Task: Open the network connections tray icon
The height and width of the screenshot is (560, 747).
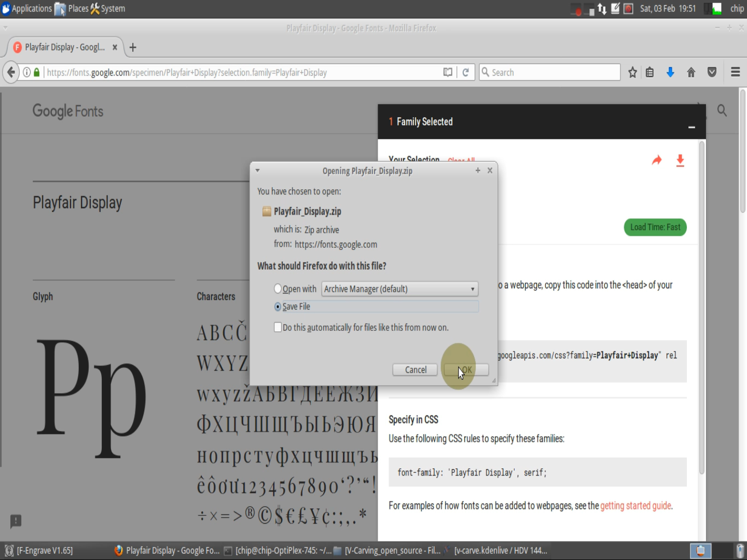Action: [x=602, y=9]
